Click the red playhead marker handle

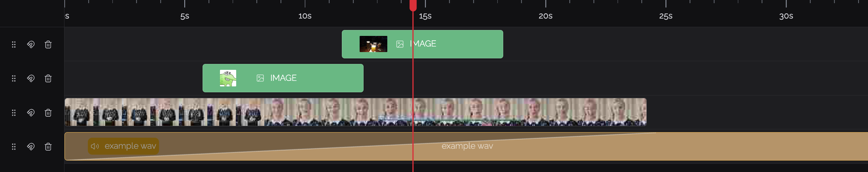(x=413, y=5)
